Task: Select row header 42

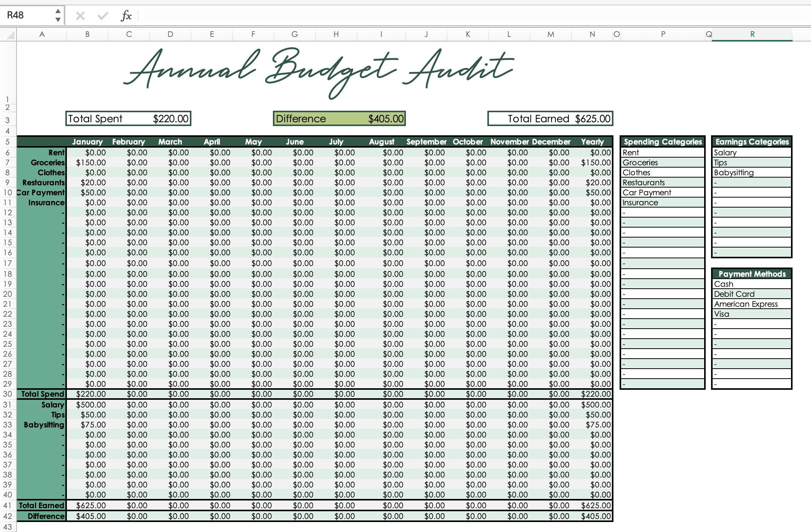Action: [x=9, y=516]
